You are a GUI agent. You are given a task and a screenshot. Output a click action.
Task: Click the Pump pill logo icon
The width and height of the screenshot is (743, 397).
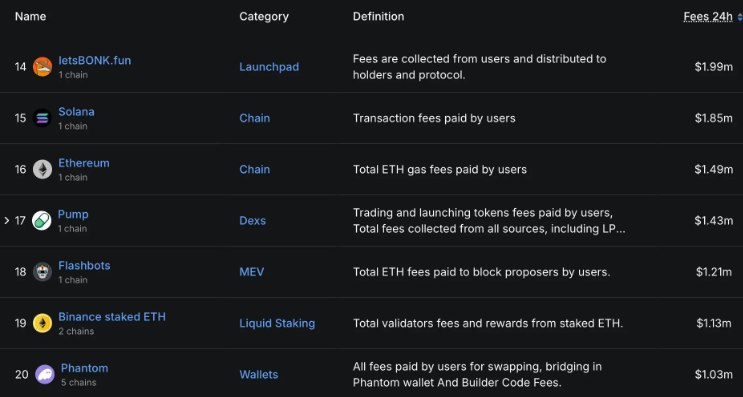click(x=42, y=221)
